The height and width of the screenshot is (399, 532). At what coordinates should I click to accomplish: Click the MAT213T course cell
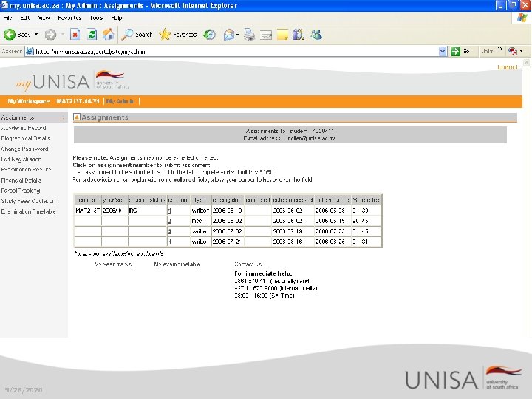87,211
